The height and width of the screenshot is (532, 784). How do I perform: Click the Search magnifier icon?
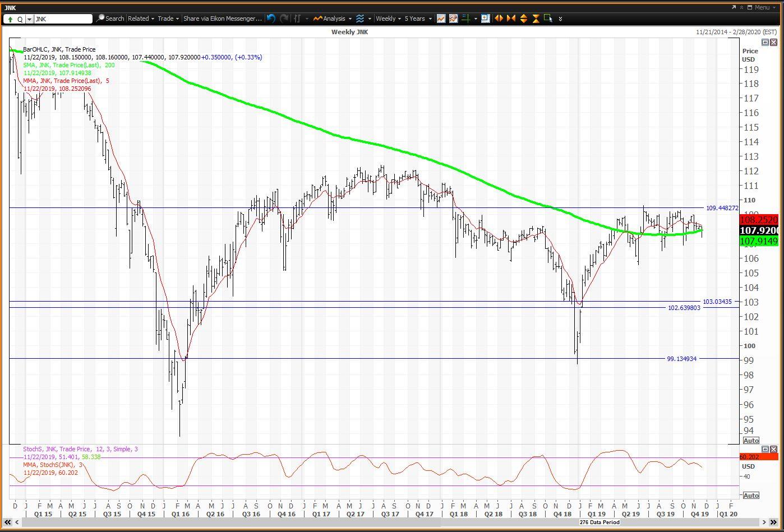(100, 18)
